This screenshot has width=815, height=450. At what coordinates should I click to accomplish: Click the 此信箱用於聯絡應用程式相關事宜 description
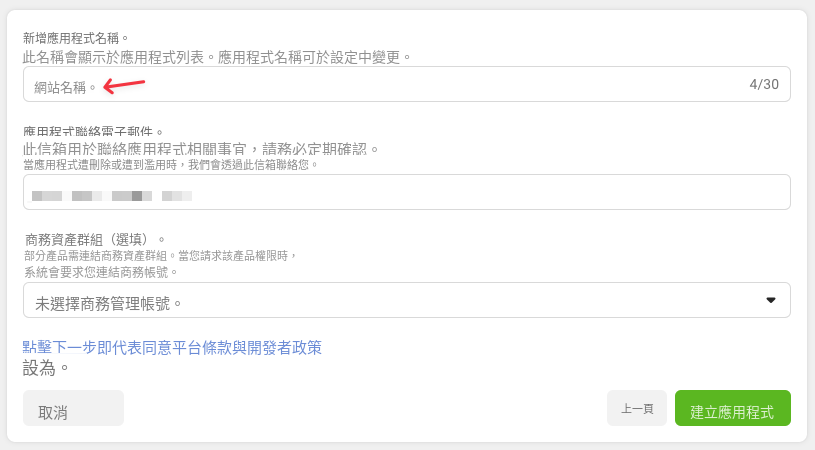(201, 150)
